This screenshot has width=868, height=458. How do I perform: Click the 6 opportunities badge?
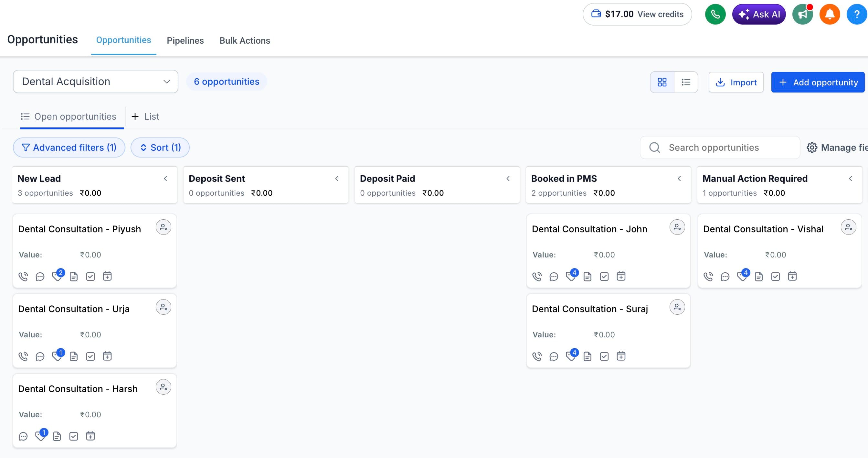(x=227, y=82)
